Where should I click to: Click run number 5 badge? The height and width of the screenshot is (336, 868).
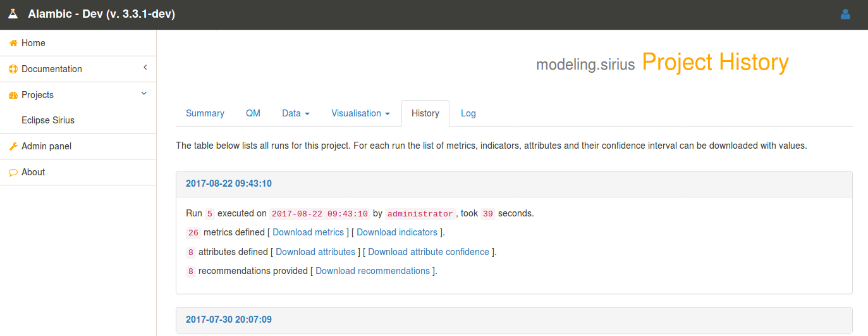tap(210, 214)
